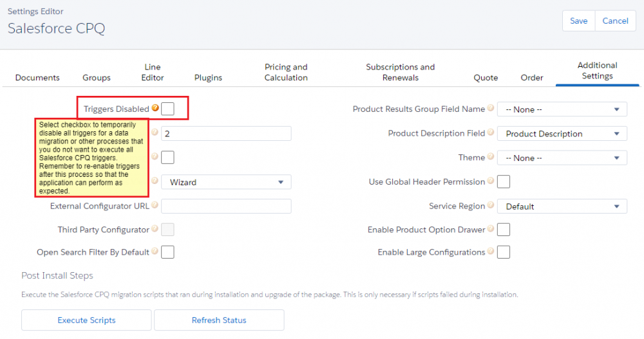
Task: Click the 'Open Search Filter By Default' label
Action: [93, 252]
